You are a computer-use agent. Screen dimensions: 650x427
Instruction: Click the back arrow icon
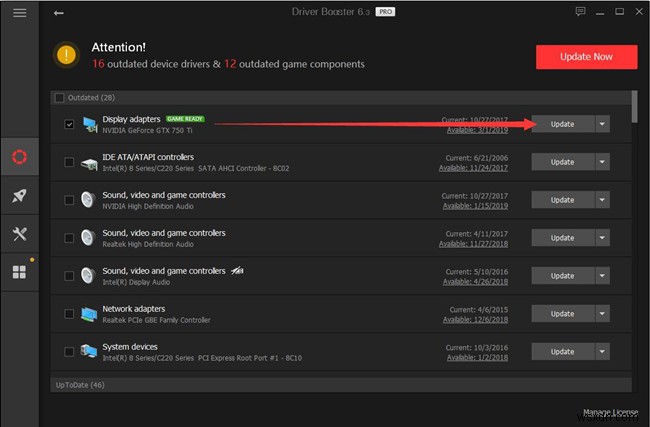coord(59,13)
